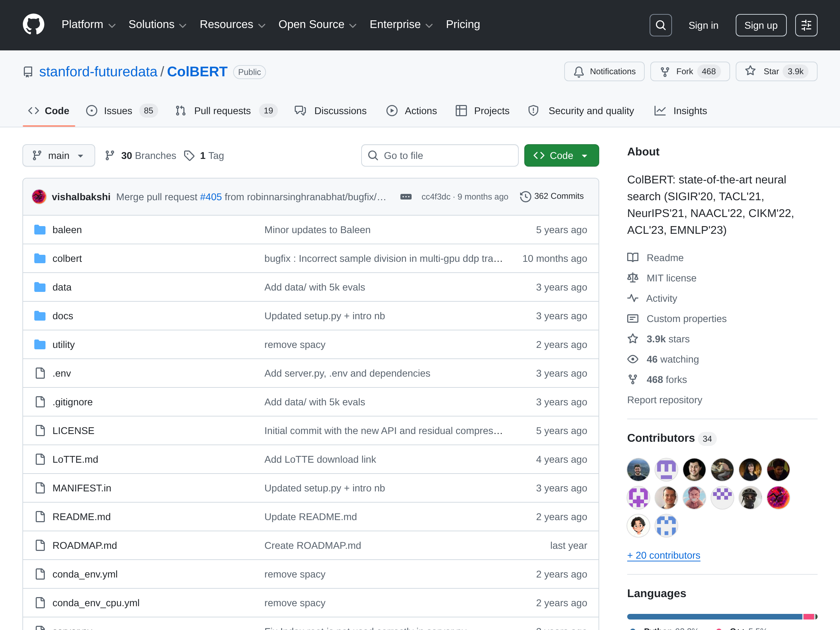Open the baleen folder

67,230
